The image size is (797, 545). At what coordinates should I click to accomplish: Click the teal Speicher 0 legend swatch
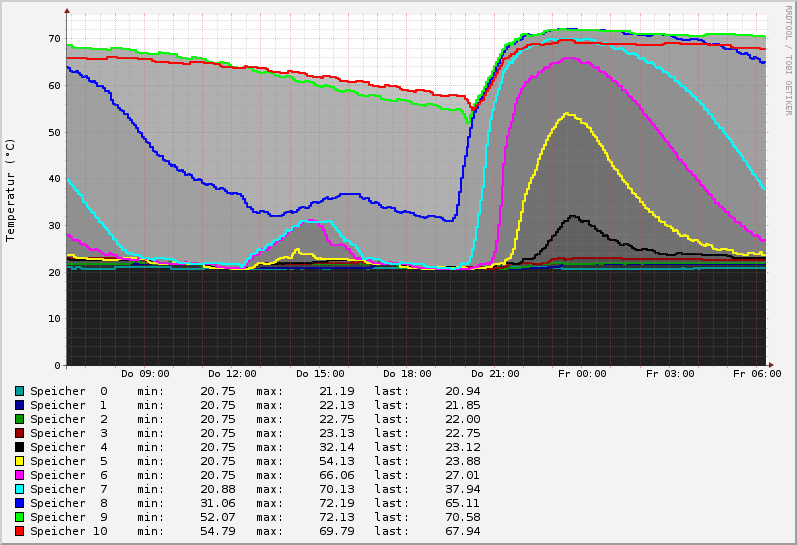(19, 391)
